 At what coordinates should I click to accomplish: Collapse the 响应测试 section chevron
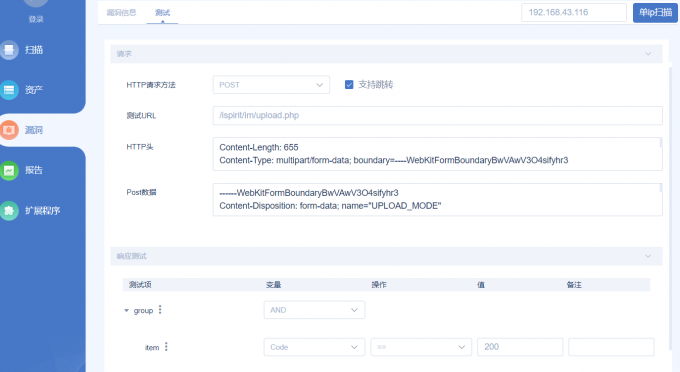tap(648, 256)
